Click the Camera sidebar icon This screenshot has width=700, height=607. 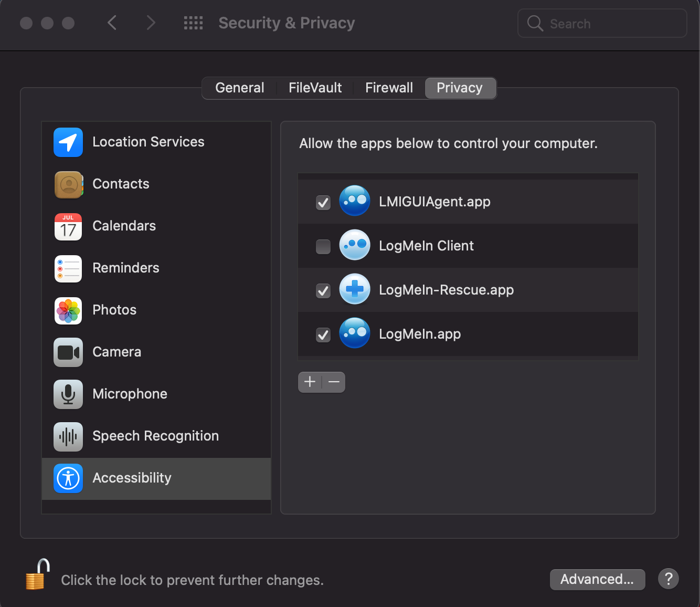[x=68, y=352]
